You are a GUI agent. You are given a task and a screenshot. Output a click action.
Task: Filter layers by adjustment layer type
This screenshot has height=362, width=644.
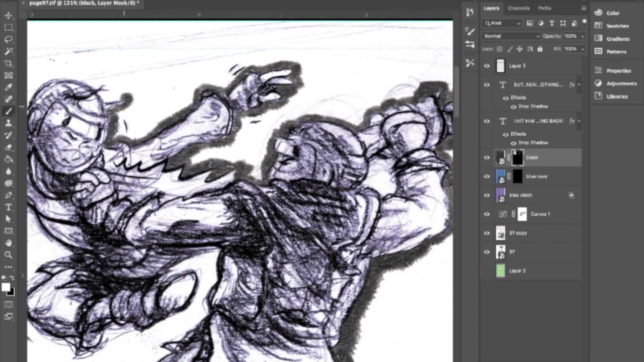[541, 23]
